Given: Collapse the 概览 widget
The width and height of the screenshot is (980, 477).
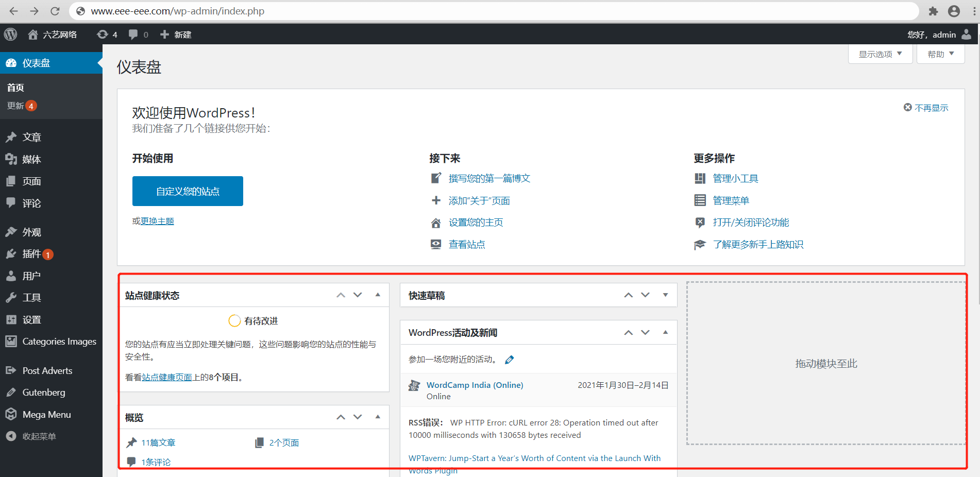Looking at the screenshot, I should point(378,417).
